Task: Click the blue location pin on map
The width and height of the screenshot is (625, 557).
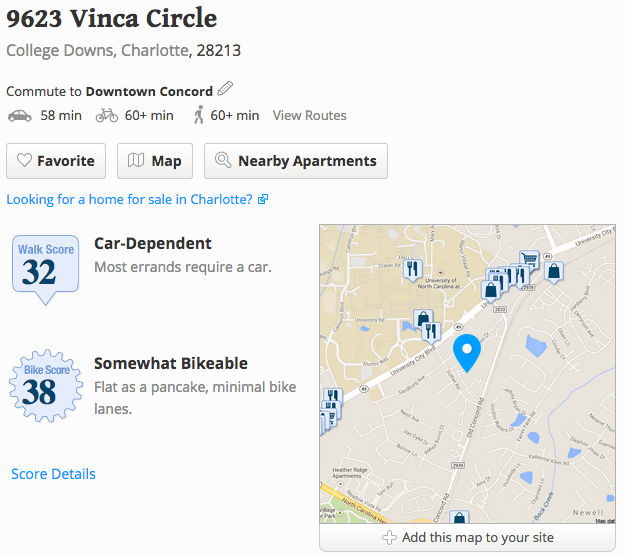Action: point(466,351)
